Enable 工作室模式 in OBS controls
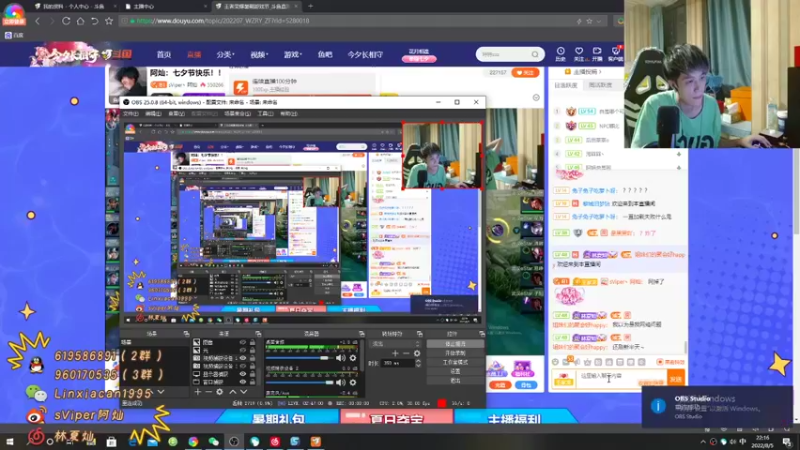 tap(455, 362)
